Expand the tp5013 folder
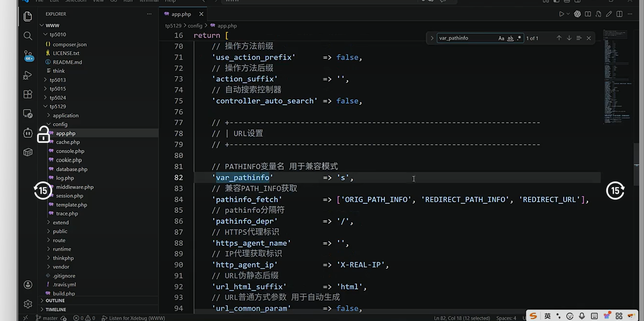The width and height of the screenshot is (644, 321). tap(57, 80)
